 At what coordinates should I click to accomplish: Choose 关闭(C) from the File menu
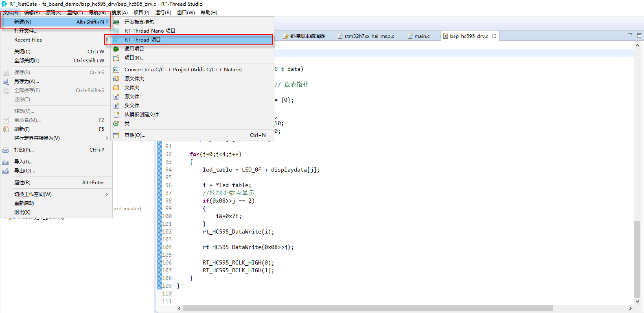(x=56, y=52)
